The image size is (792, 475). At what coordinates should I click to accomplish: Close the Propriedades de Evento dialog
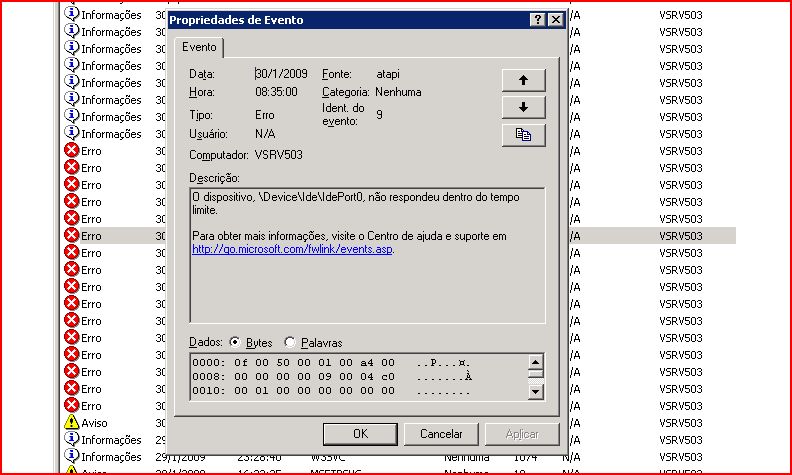click(556, 20)
